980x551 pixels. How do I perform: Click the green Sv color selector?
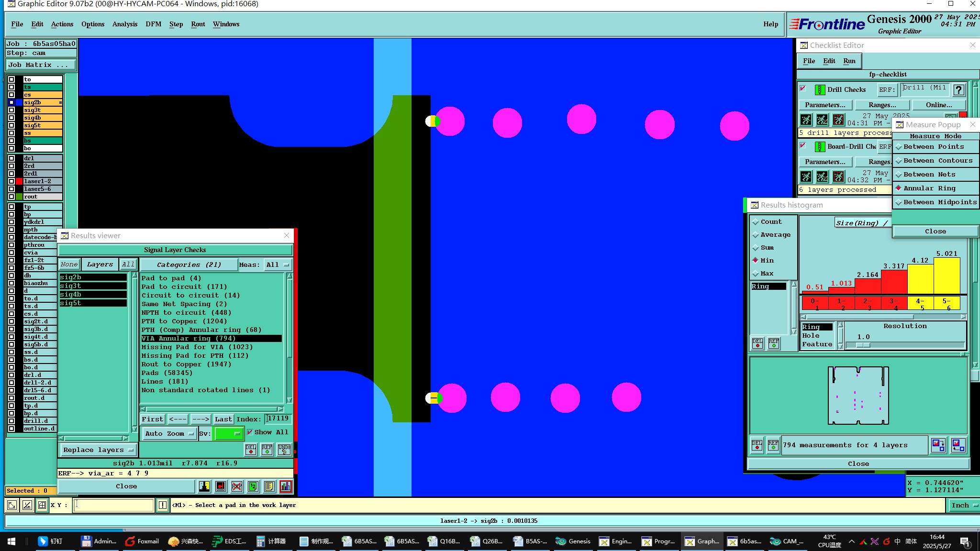228,433
